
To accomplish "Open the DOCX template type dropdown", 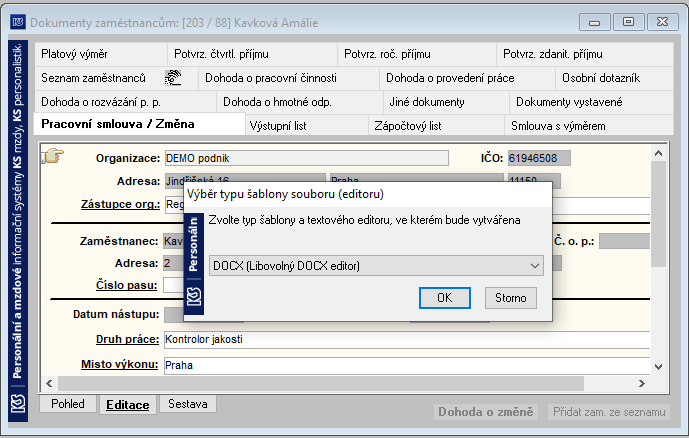I will (376, 266).
